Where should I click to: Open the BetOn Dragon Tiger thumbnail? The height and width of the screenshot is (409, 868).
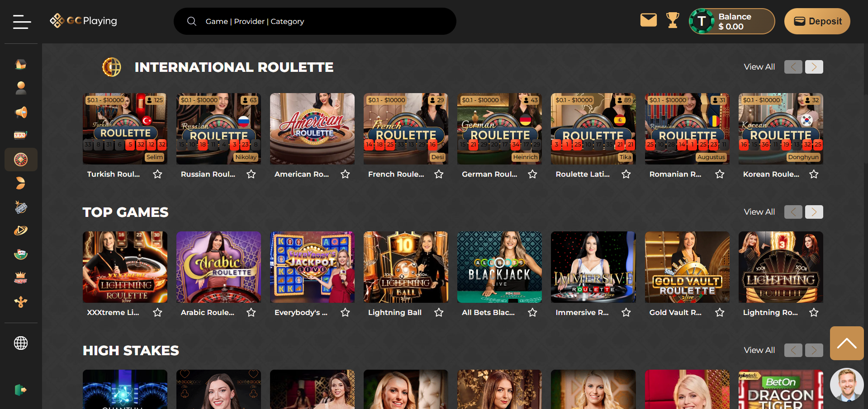pos(781,390)
